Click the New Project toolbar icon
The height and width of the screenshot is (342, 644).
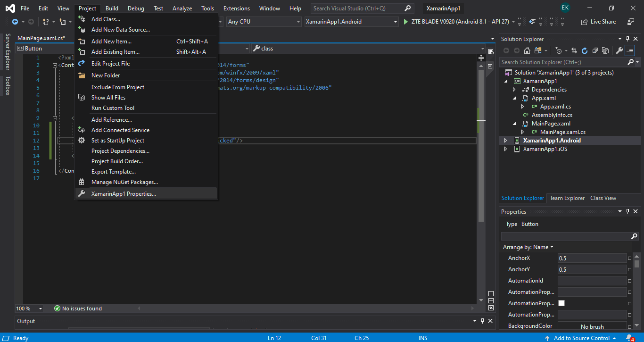coord(46,22)
